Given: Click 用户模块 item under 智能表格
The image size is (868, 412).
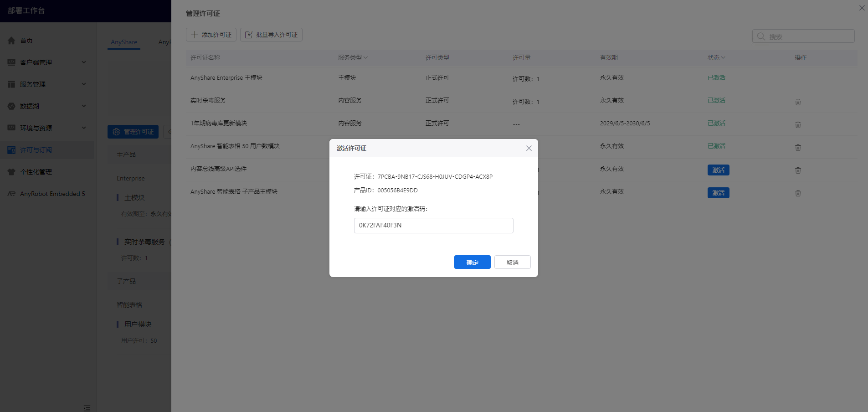Looking at the screenshot, I should click(138, 324).
